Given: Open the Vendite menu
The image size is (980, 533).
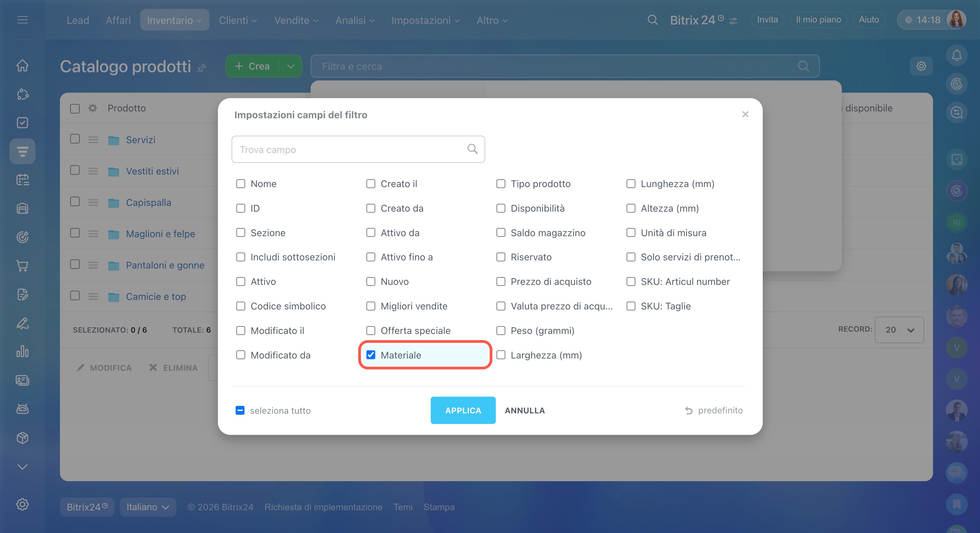Looking at the screenshot, I should tap(296, 20).
